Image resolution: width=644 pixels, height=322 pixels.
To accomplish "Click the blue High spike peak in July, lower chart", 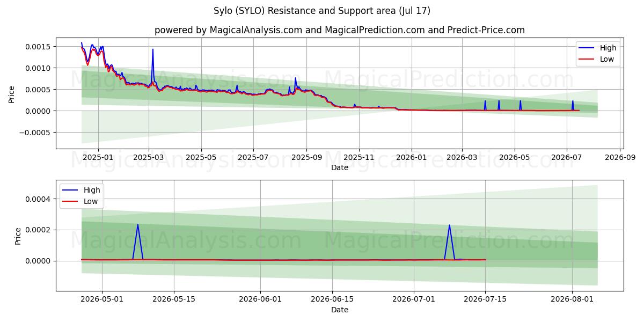I will click(449, 226).
